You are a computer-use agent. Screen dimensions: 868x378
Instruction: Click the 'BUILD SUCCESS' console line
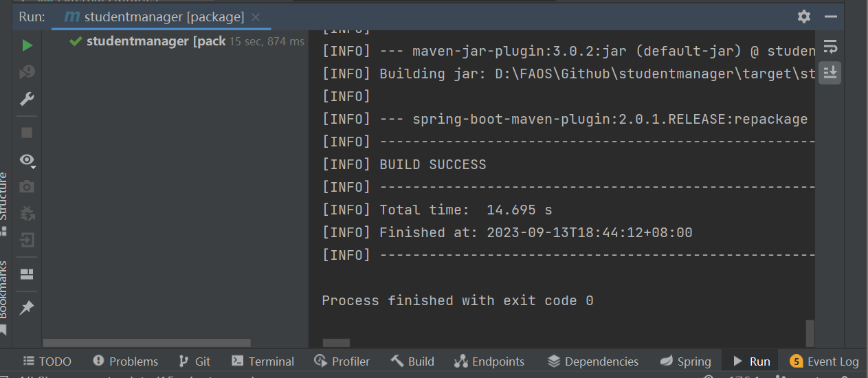404,164
